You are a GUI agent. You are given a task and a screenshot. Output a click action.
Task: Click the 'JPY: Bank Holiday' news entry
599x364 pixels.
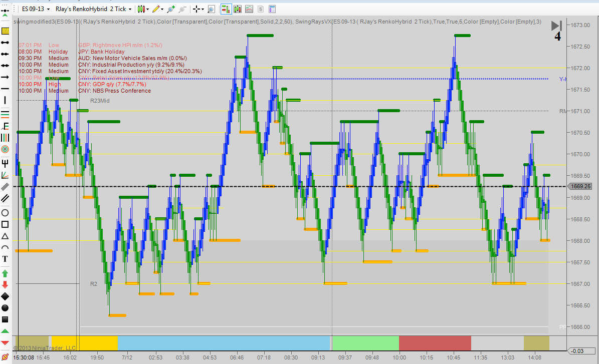click(101, 52)
